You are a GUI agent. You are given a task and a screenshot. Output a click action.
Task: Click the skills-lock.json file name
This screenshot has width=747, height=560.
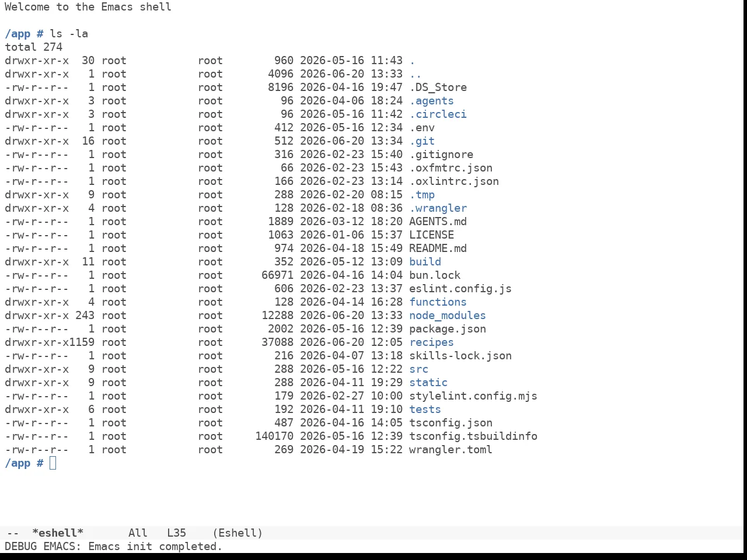(x=460, y=356)
